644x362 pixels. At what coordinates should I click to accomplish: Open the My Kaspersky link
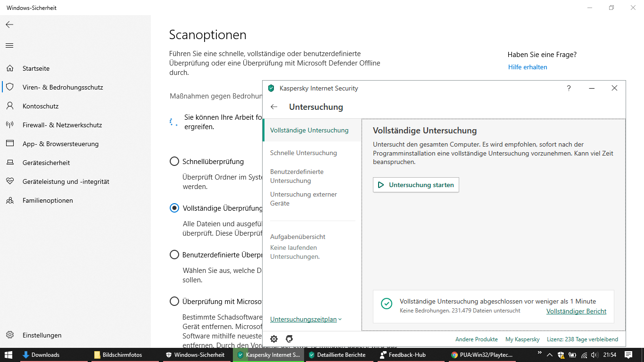(x=522, y=339)
